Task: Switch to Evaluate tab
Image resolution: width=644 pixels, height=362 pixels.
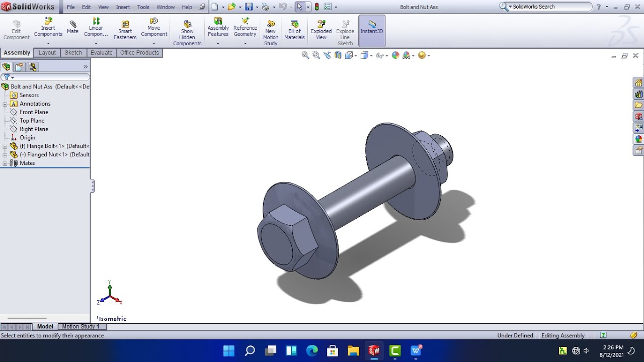Action: [102, 53]
